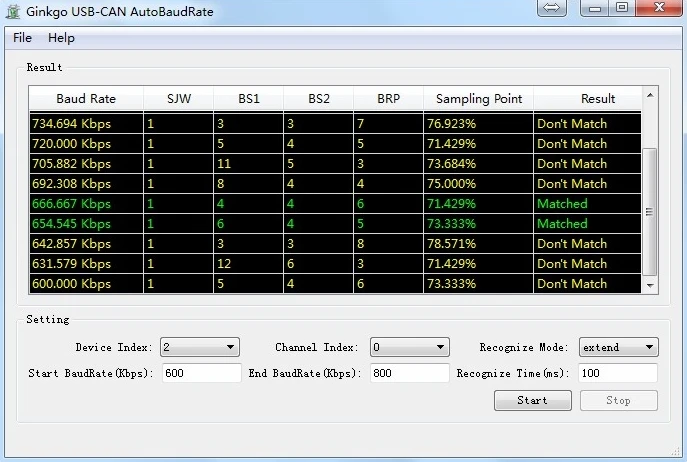687x462 pixels.
Task: Click the Ginkgo app icon in title bar
Action: (x=13, y=11)
